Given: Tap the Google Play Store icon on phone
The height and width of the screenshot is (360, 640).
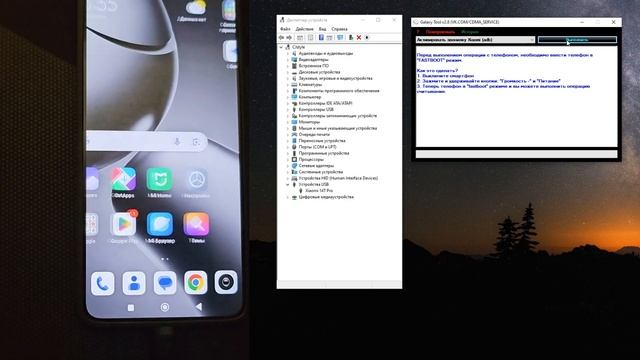Looking at the screenshot, I should [x=124, y=224].
